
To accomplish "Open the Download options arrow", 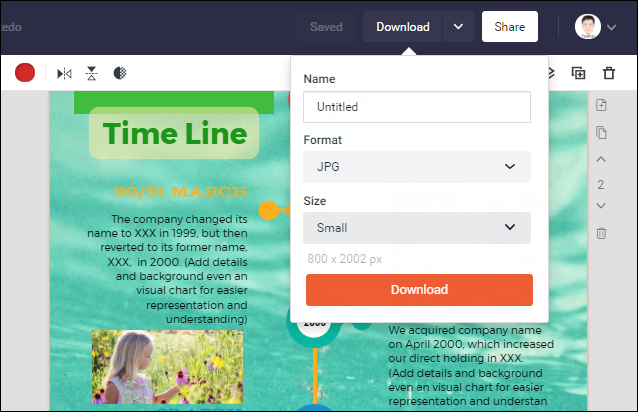I will coord(458,27).
